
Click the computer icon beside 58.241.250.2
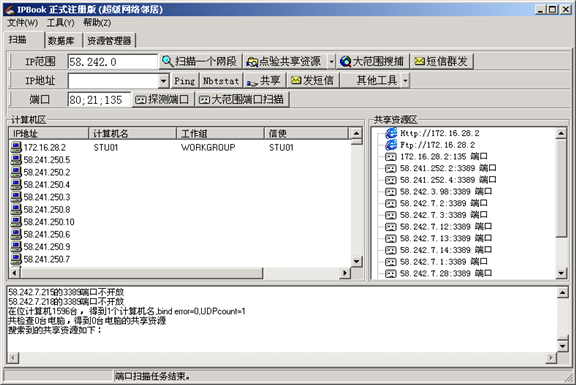16,172
